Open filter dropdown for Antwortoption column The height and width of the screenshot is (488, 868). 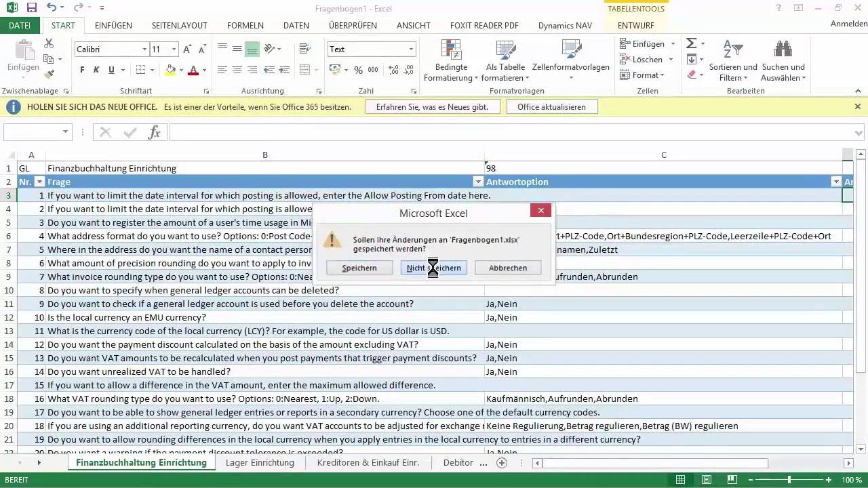(835, 182)
